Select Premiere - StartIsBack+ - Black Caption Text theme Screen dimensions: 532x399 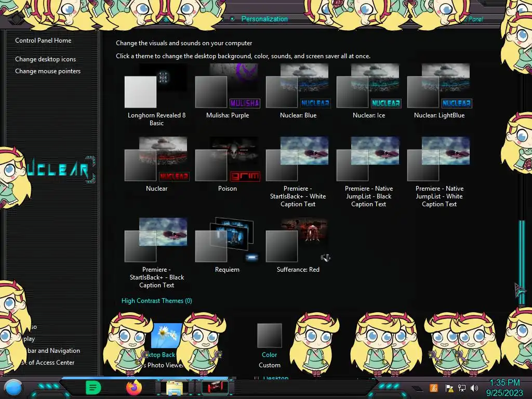pyautogui.click(x=156, y=254)
